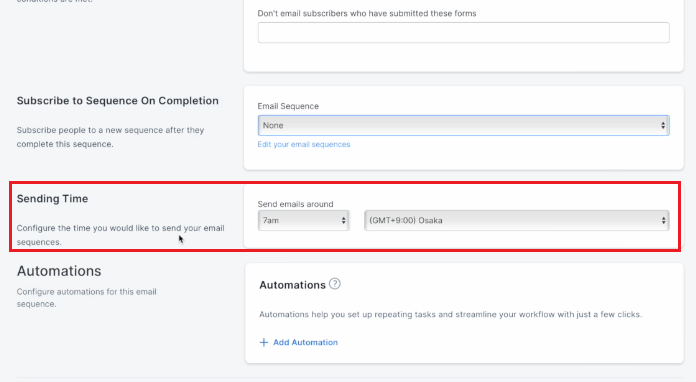Click the Automations help you set up description
This screenshot has height=382, width=696.
(451, 315)
